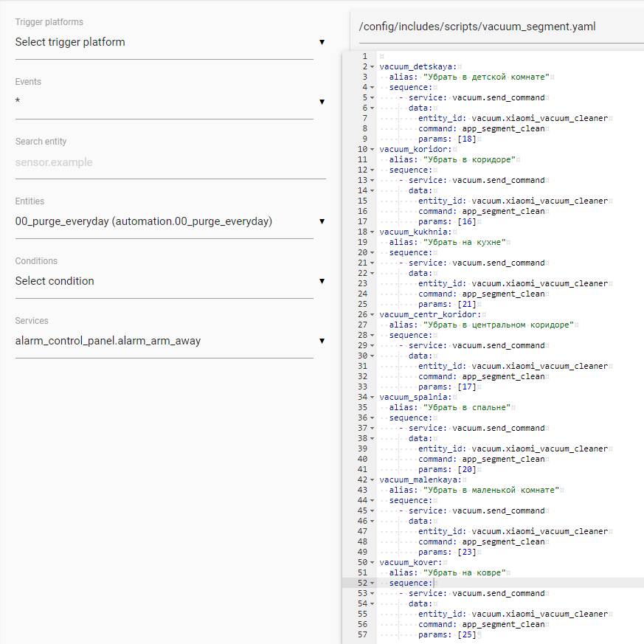Collapse the vacuum_malenkaya block at line 42
The image size is (644, 644).
pyautogui.click(x=372, y=479)
